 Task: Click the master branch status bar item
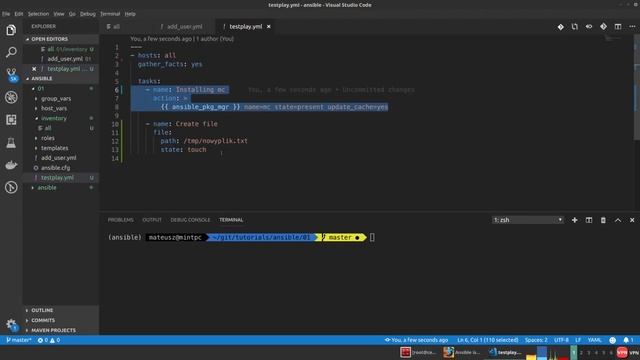[x=18, y=340]
